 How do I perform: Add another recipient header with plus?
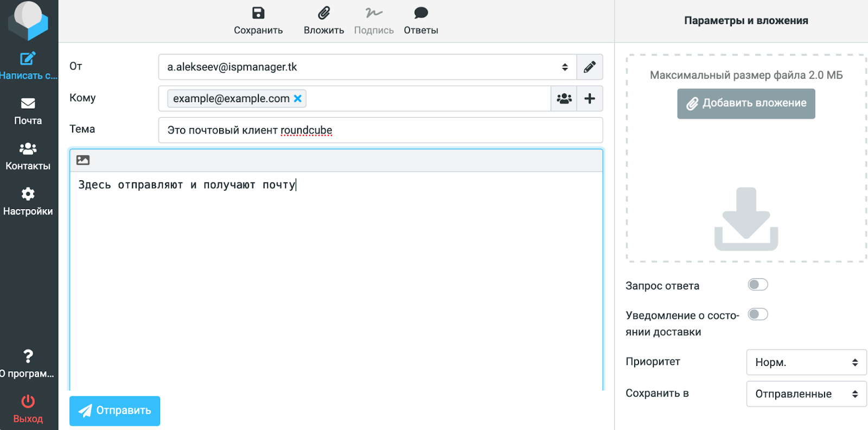(590, 99)
